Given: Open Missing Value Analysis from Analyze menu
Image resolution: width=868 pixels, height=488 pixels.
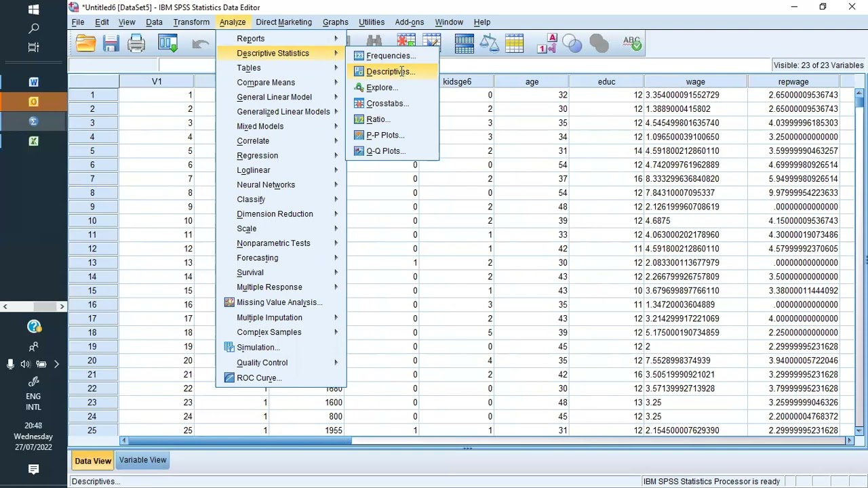Looking at the screenshot, I should [281, 302].
